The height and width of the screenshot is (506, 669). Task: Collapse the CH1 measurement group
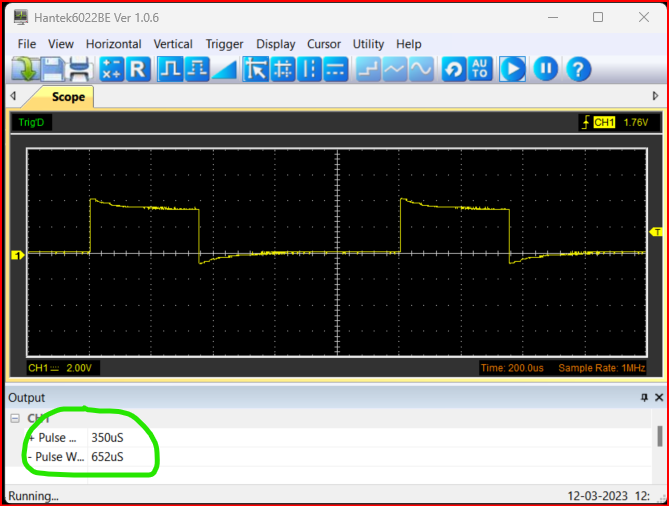point(15,419)
